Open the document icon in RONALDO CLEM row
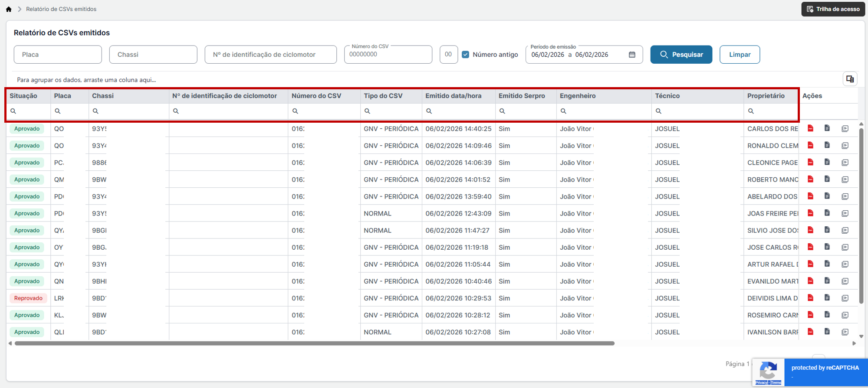Screen dimensions: 868x388 click(827, 145)
